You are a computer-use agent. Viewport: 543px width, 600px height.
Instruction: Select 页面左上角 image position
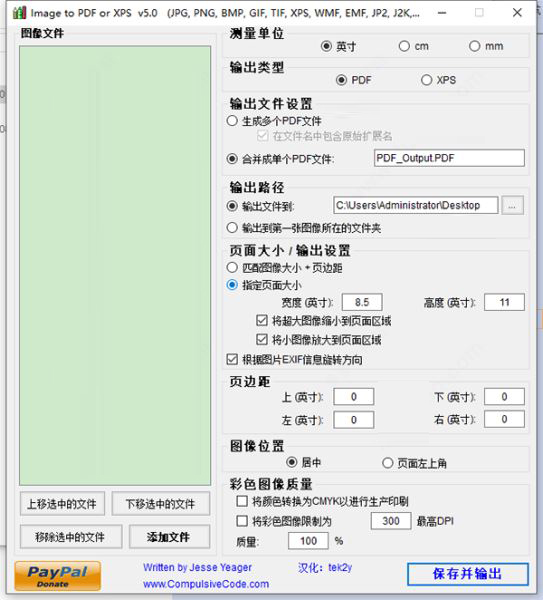388,463
